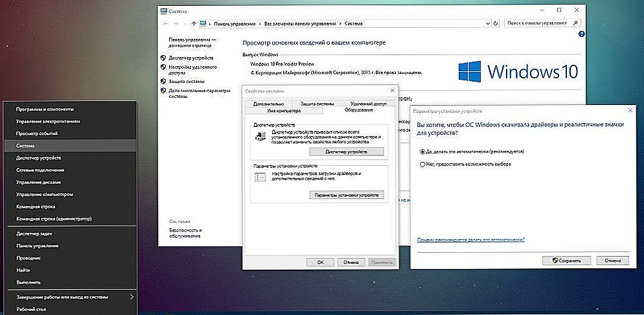Choose 'Управление электропитанием' menu entry
Image resolution: width=644 pixels, height=315 pixels.
pos(69,122)
